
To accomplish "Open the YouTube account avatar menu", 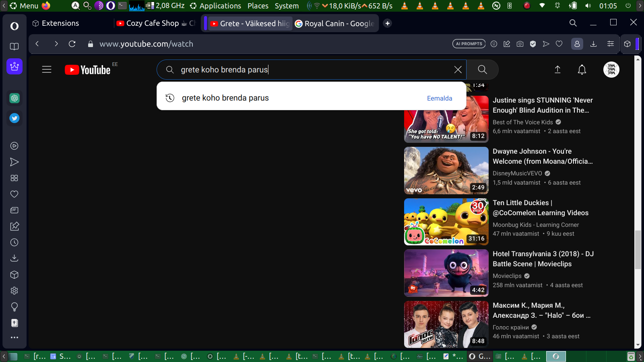I will coord(611,70).
